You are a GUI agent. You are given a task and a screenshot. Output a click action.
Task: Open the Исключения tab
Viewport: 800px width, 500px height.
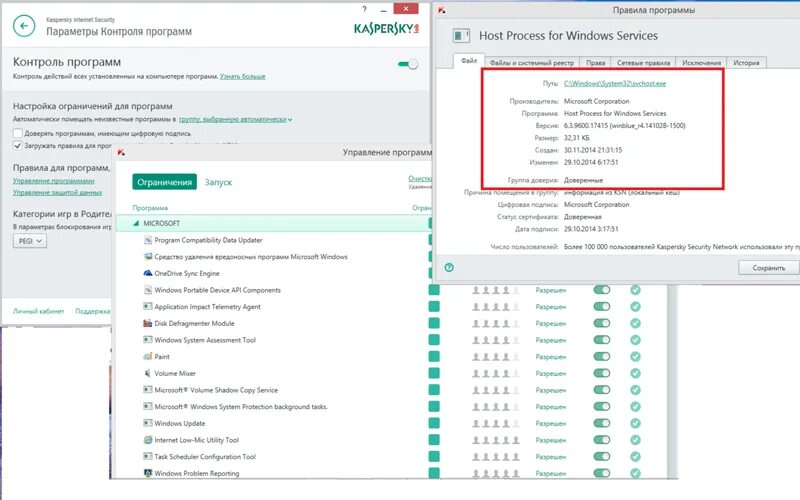pyautogui.click(x=701, y=62)
